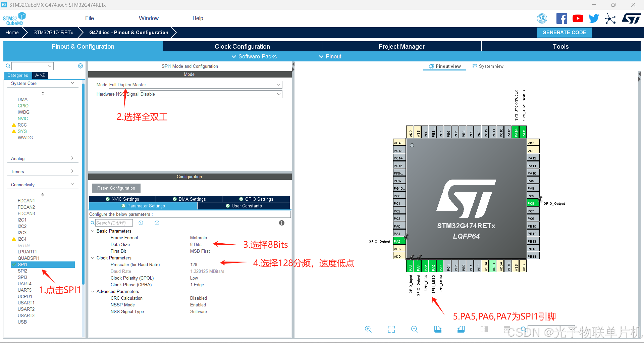The height and width of the screenshot is (343, 644).
Task: Open User Constants tab
Action: click(x=244, y=206)
